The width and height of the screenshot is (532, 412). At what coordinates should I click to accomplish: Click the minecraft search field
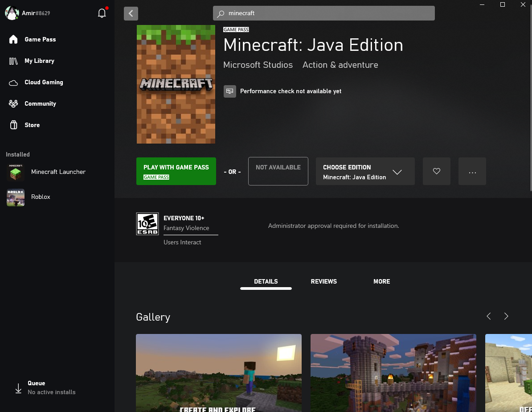pyautogui.click(x=323, y=13)
